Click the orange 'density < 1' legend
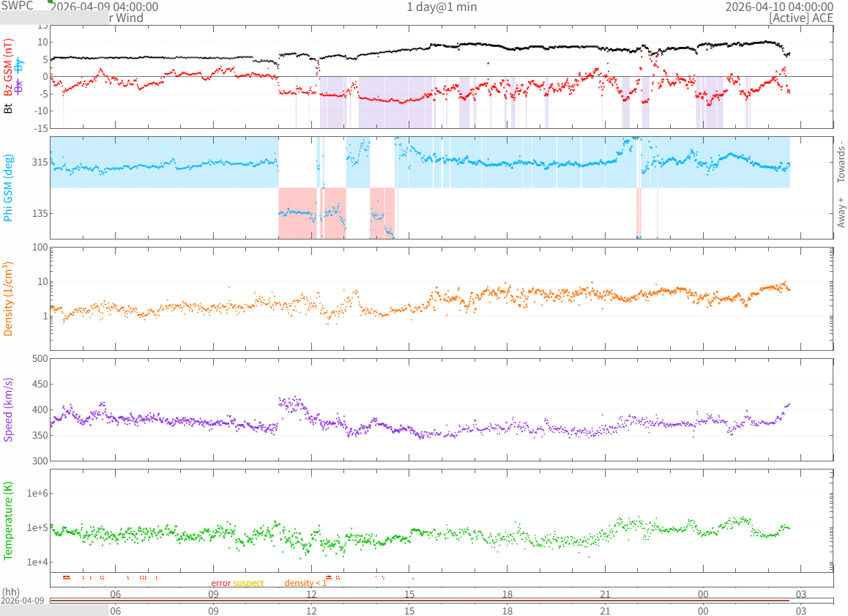 click(x=305, y=582)
